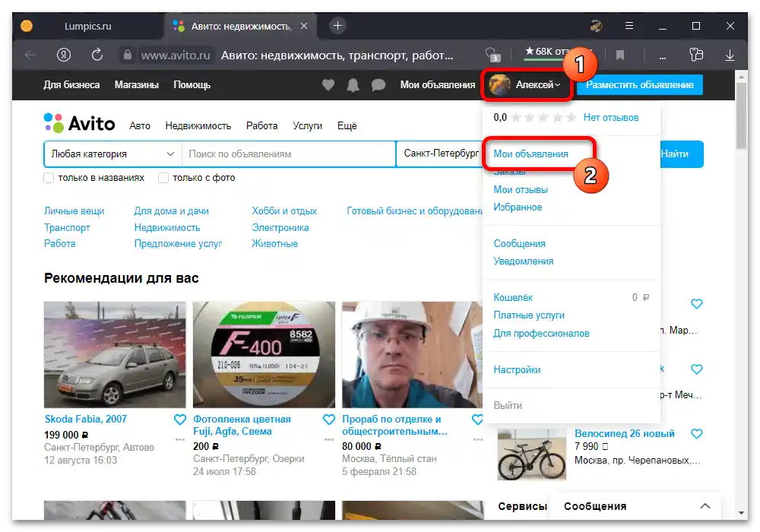Open Для бизнеса link
Viewport: 760px width, 532px height.
(71, 85)
